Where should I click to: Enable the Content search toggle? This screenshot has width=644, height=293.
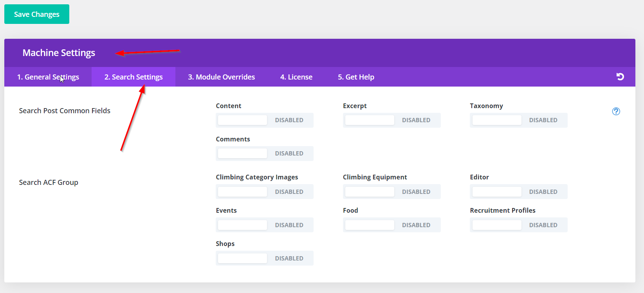click(x=264, y=120)
